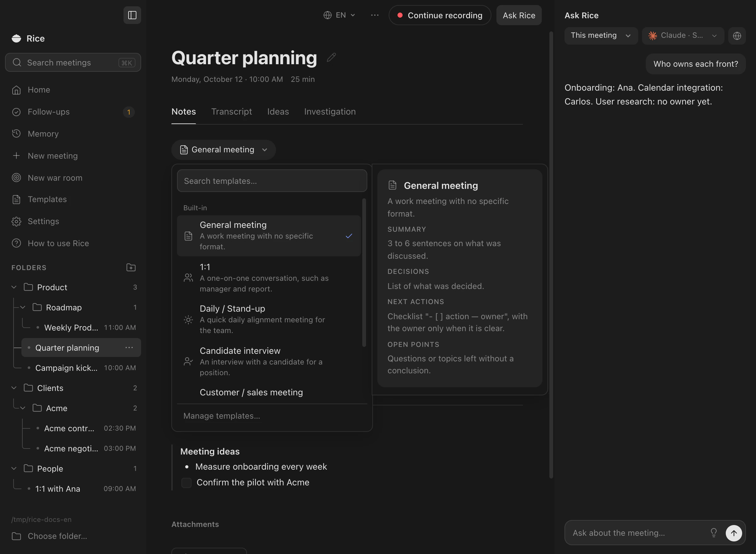
Task: Focus the Search templates field
Action: coord(272,181)
